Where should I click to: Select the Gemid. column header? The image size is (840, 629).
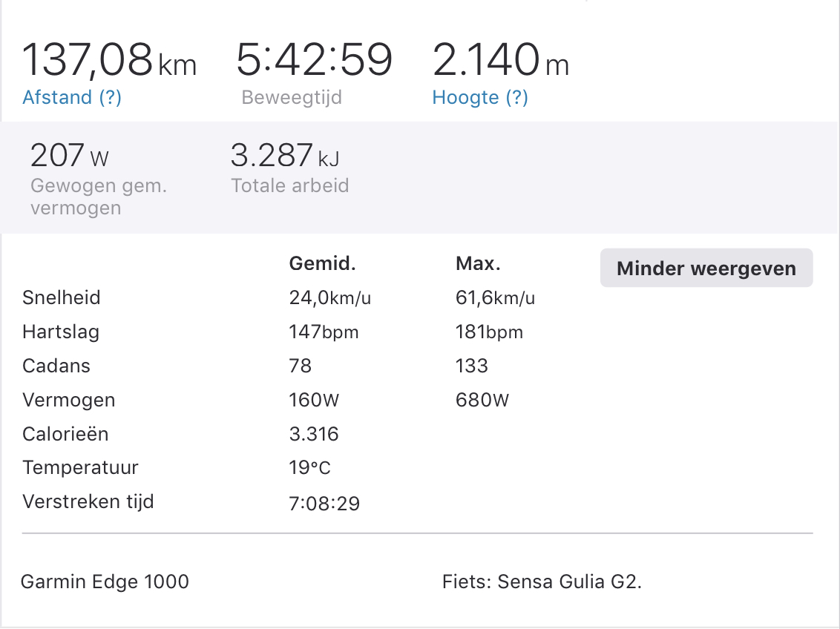pyautogui.click(x=322, y=263)
